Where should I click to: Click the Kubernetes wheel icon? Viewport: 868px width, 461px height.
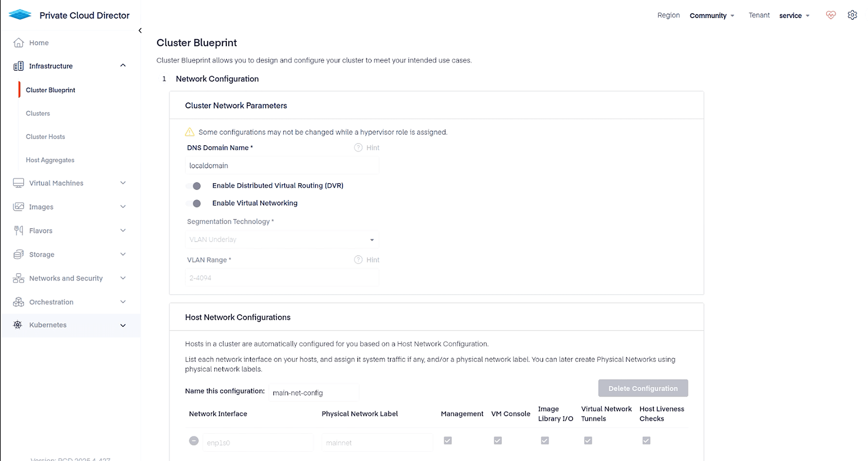(x=18, y=325)
